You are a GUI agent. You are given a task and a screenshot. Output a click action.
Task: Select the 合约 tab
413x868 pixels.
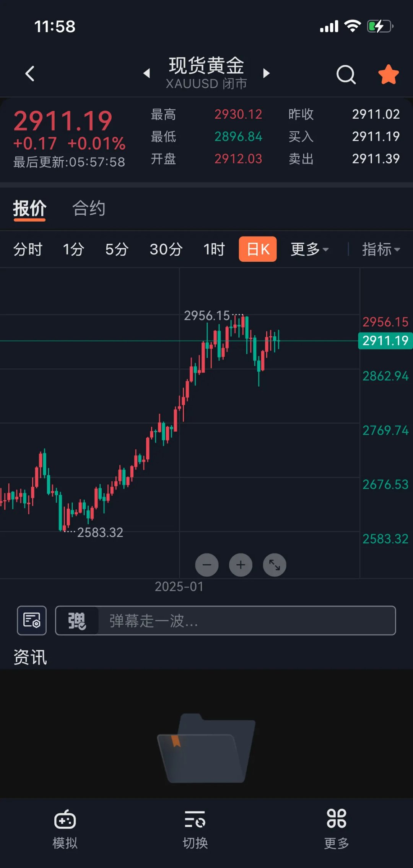(x=89, y=209)
